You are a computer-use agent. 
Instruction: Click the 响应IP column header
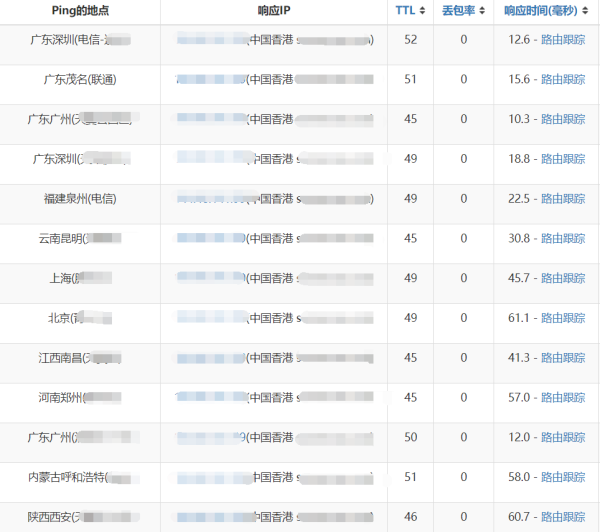point(274,11)
